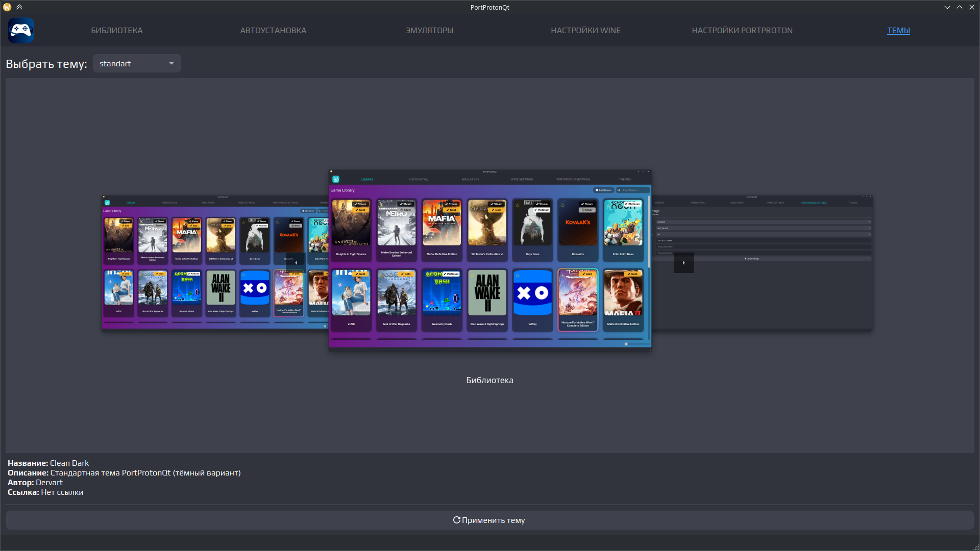Viewport: 980px width, 551px height.
Task: Open the БИБЛИОТЕКА tab
Action: point(117,31)
